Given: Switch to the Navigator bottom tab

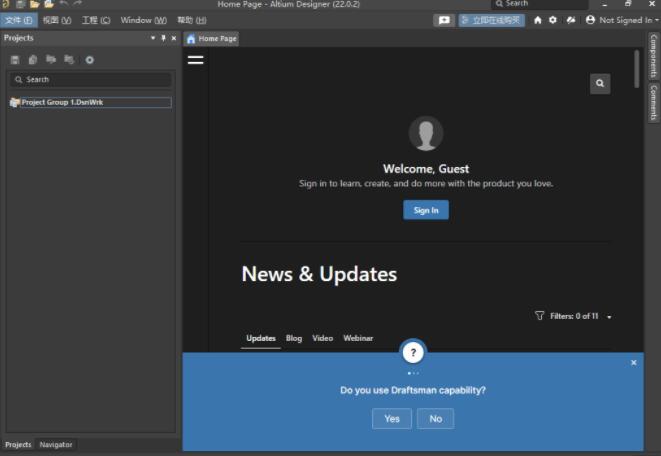Looking at the screenshot, I should click(x=56, y=445).
